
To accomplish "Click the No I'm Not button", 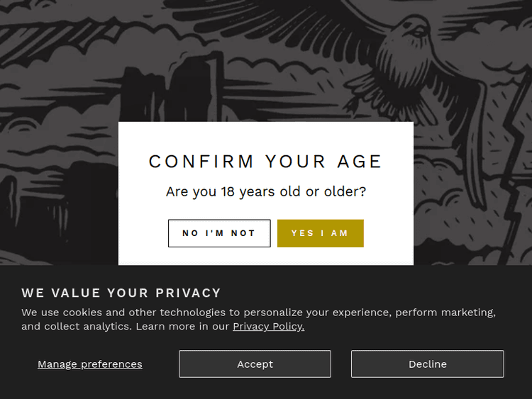I will [219, 233].
